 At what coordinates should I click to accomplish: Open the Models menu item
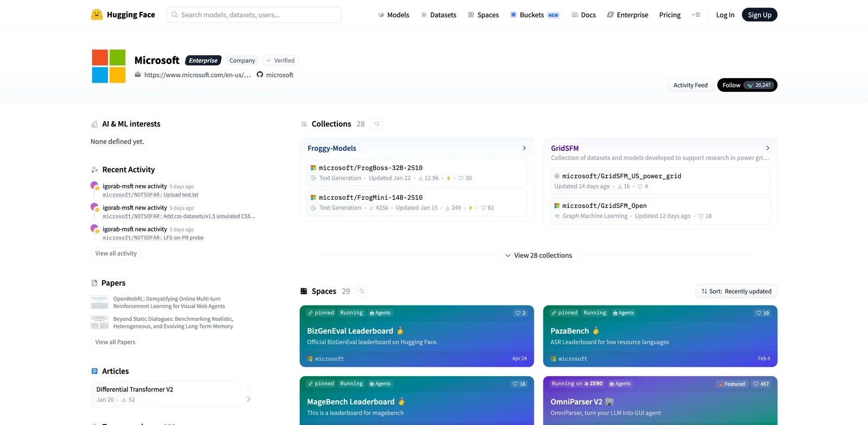click(393, 15)
